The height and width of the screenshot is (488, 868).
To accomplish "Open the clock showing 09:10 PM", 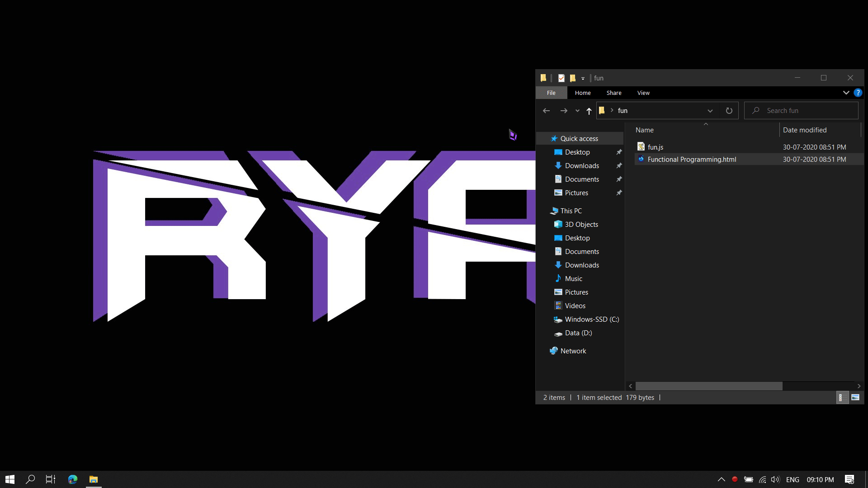I will point(820,480).
